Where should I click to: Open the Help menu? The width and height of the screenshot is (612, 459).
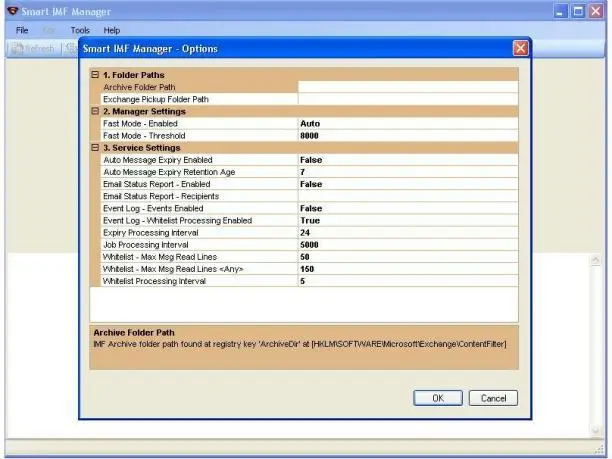[112, 30]
